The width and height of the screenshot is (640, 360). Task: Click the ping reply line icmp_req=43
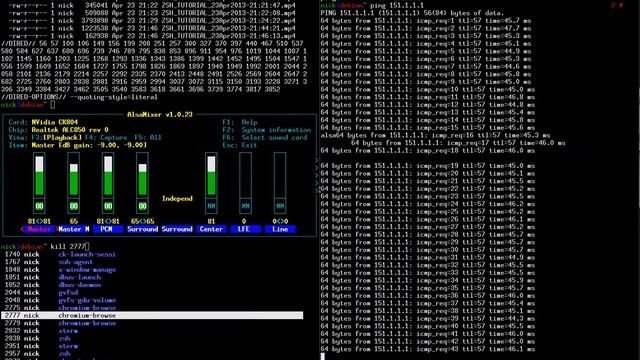coord(428,349)
